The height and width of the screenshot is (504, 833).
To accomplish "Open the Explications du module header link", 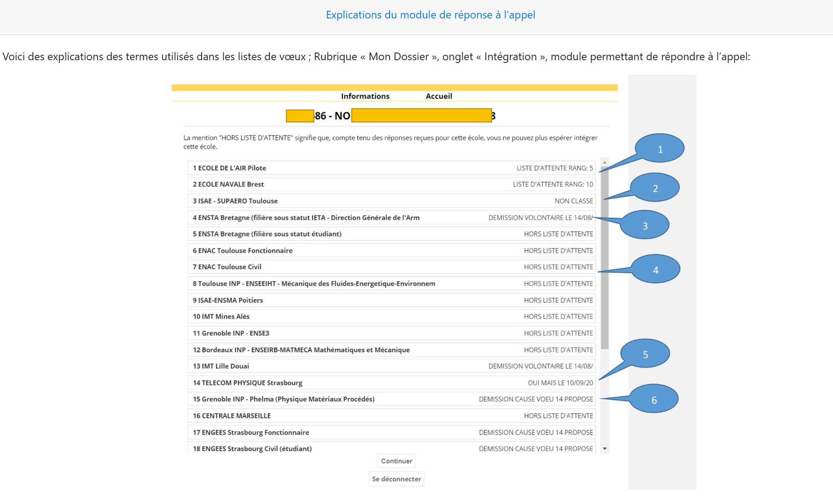I will (x=430, y=15).
